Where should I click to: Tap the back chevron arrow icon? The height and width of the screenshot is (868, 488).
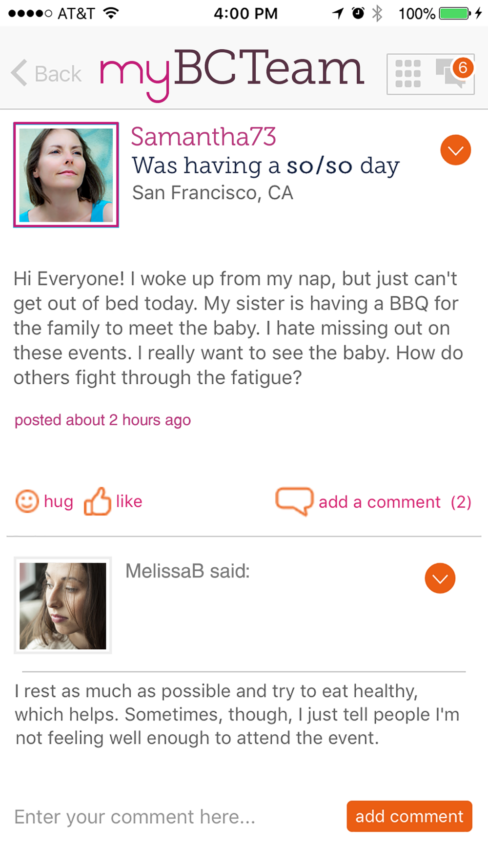pyautogui.click(x=19, y=73)
